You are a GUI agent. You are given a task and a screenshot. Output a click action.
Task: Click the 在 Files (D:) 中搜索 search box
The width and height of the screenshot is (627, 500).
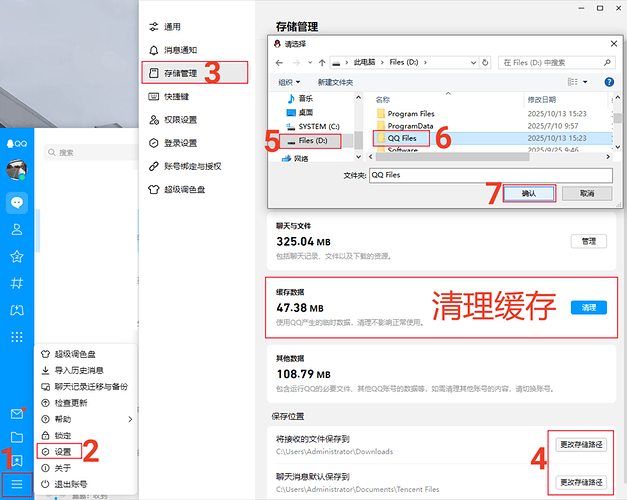click(557, 63)
